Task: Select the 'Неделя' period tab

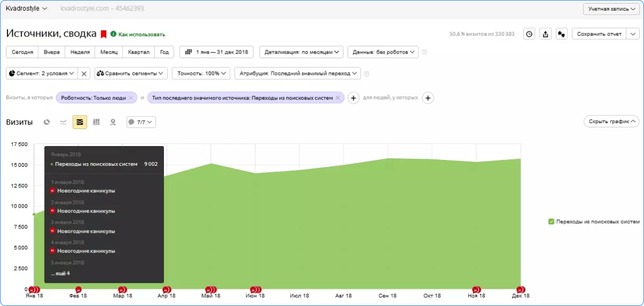Action: pos(80,52)
